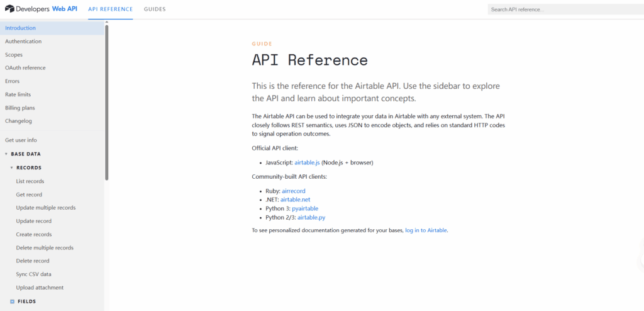Open the airrecord Ruby client link

click(294, 191)
